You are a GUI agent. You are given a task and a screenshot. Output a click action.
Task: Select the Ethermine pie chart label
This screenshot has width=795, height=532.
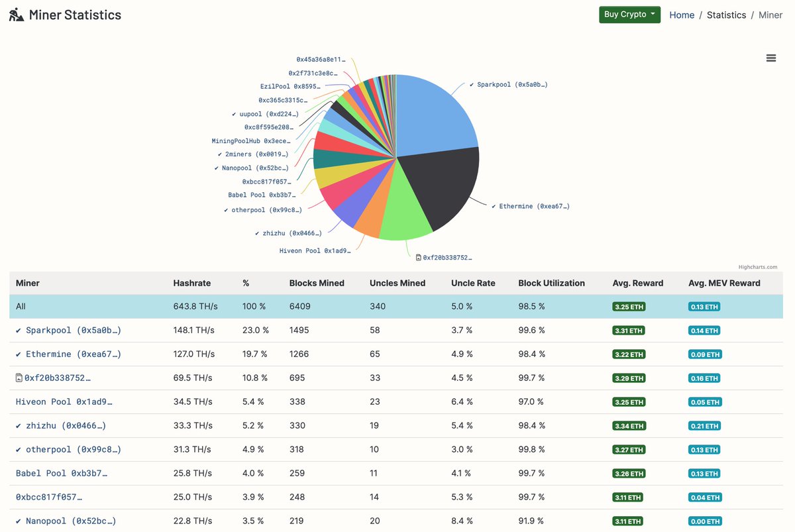pyautogui.click(x=531, y=206)
